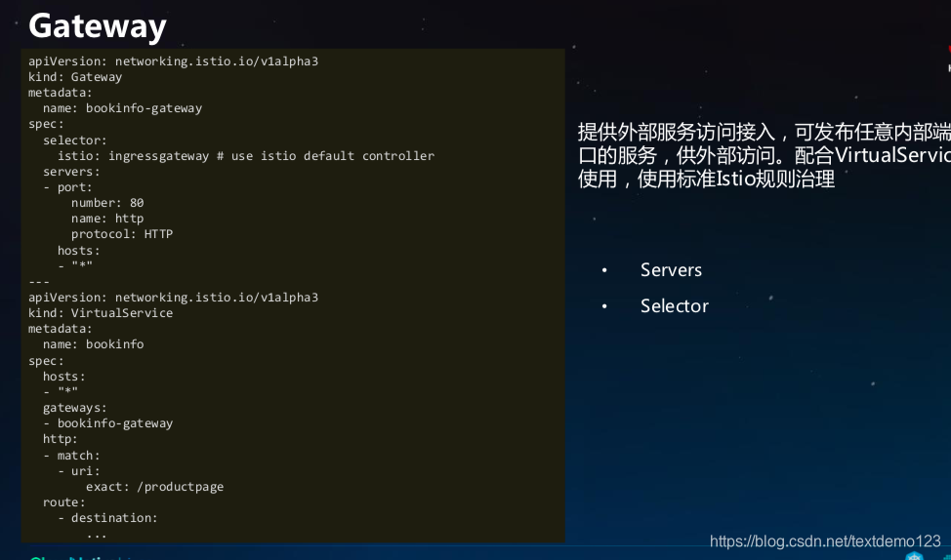
Task: Click the "route:" line
Action: [x=64, y=502]
